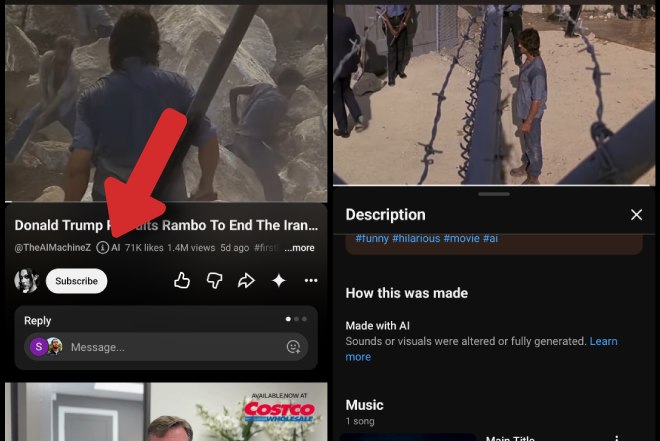The height and width of the screenshot is (441, 660).
Task: Open the Costco Wholesale video below
Action: (x=166, y=412)
